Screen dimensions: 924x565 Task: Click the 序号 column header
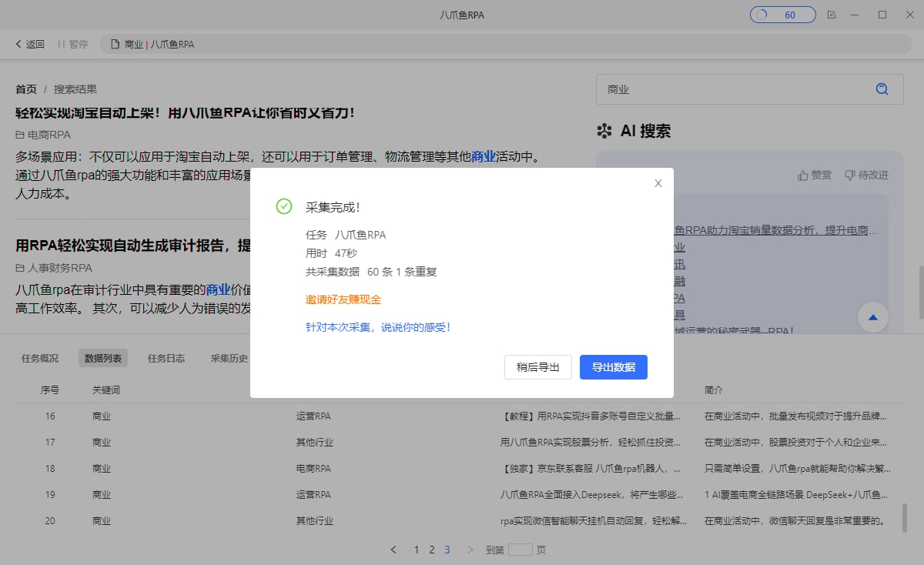[x=50, y=390]
